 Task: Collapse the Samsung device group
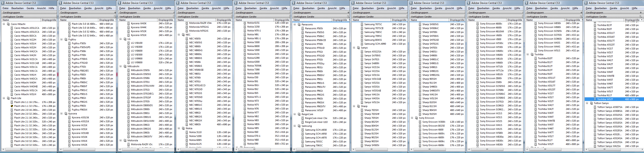pos(294,126)
